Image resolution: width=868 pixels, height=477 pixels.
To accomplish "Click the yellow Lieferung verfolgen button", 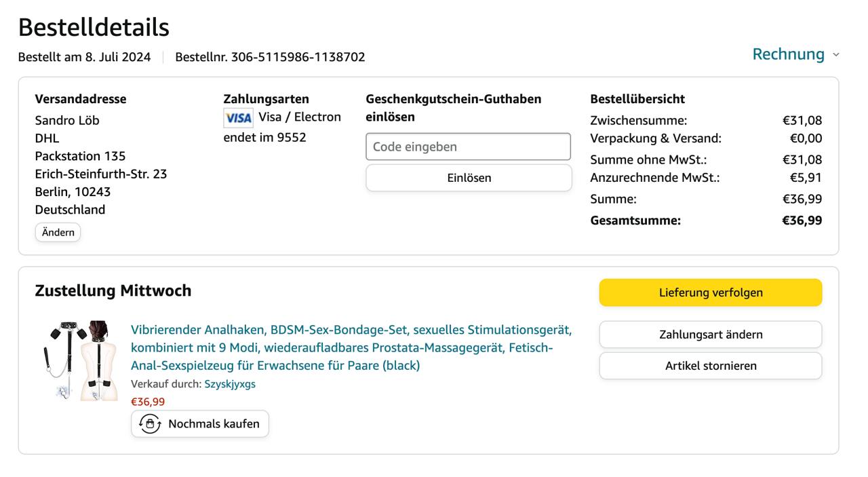I will [x=710, y=292].
